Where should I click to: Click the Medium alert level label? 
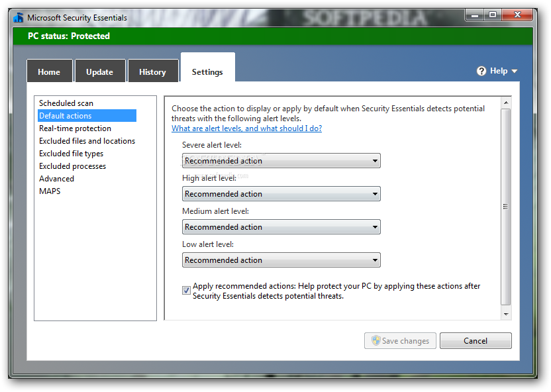pos(215,211)
